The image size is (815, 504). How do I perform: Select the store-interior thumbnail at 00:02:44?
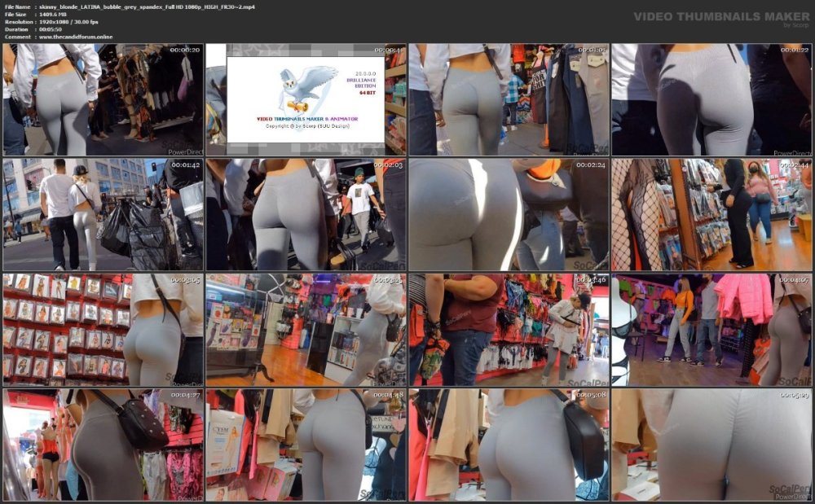click(711, 215)
